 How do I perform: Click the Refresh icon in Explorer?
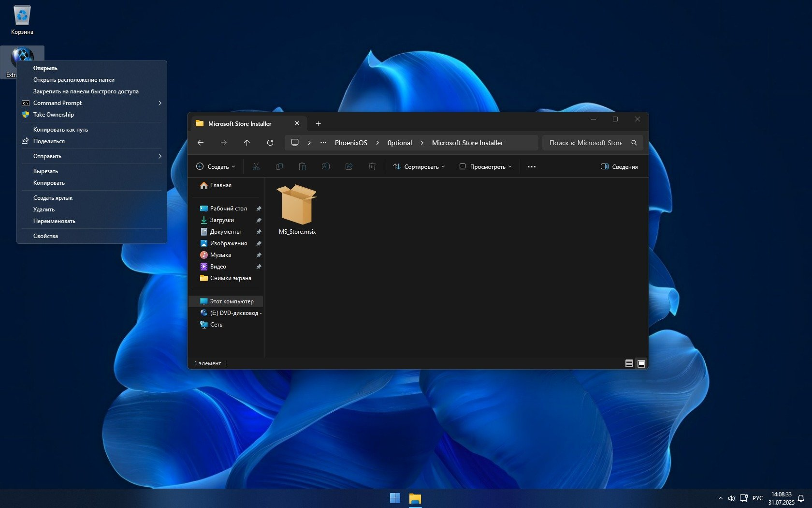pyautogui.click(x=270, y=143)
